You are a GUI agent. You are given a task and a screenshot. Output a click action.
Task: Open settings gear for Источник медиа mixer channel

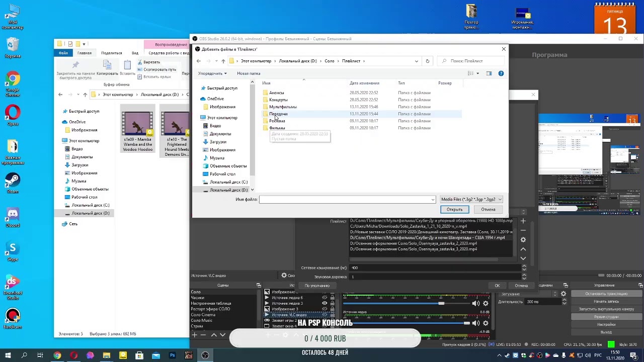486,323
